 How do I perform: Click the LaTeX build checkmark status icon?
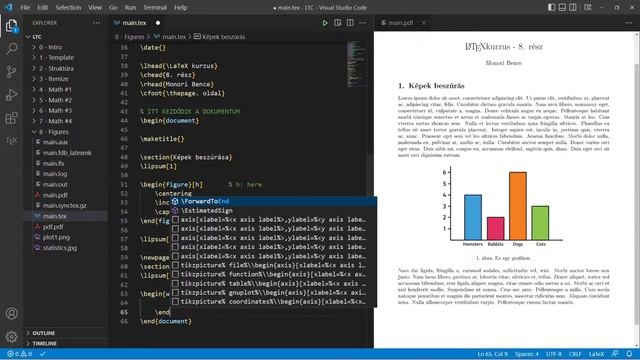click(42, 354)
